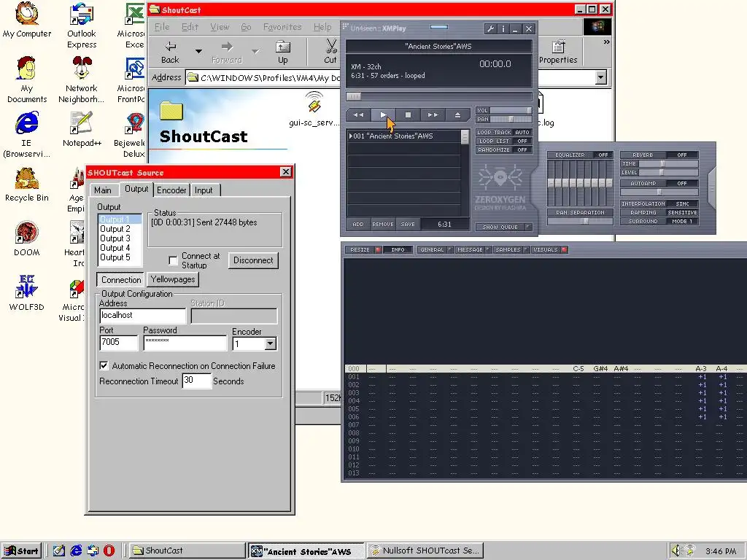The width and height of the screenshot is (747, 560).
Task: Launch DOOM from desktop
Action: tap(27, 239)
